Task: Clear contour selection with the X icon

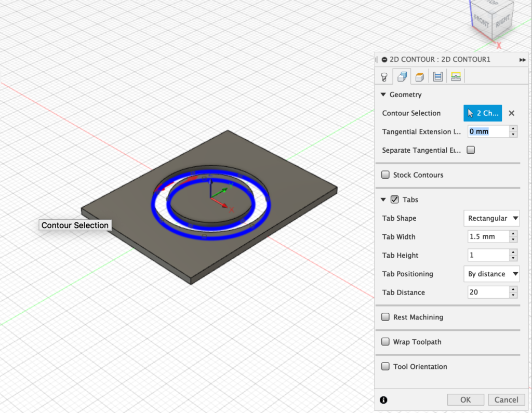Action: click(511, 113)
